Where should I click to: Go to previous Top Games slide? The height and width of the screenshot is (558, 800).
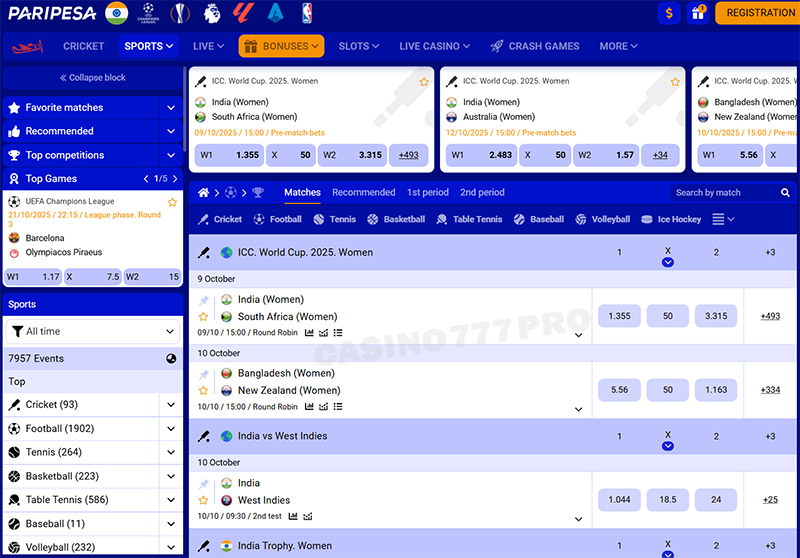[x=146, y=179]
